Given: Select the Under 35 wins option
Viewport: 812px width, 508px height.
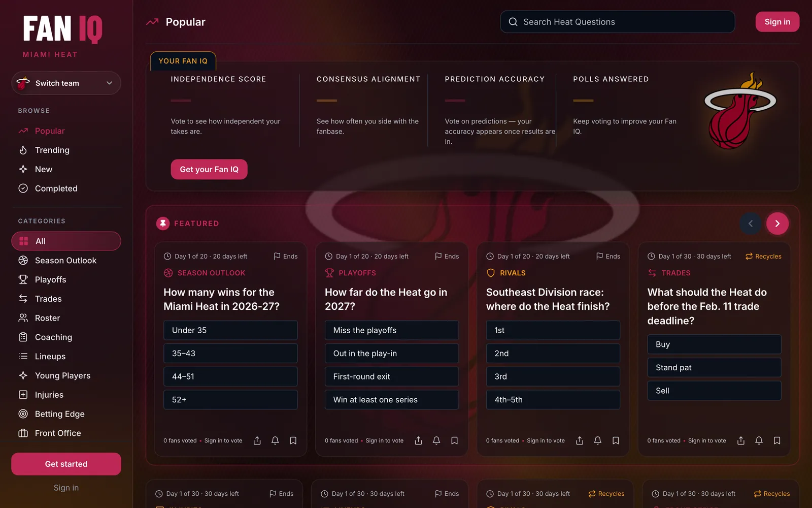Looking at the screenshot, I should 230,330.
